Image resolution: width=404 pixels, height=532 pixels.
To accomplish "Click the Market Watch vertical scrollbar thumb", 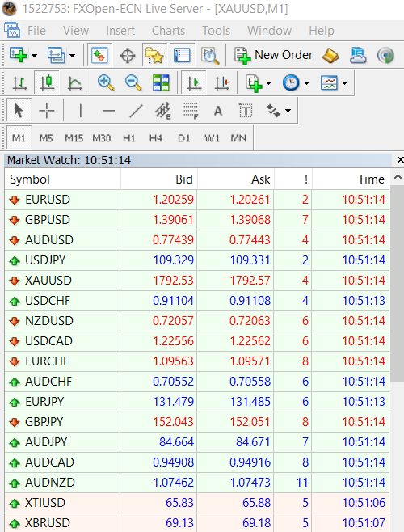I will 397,283.
